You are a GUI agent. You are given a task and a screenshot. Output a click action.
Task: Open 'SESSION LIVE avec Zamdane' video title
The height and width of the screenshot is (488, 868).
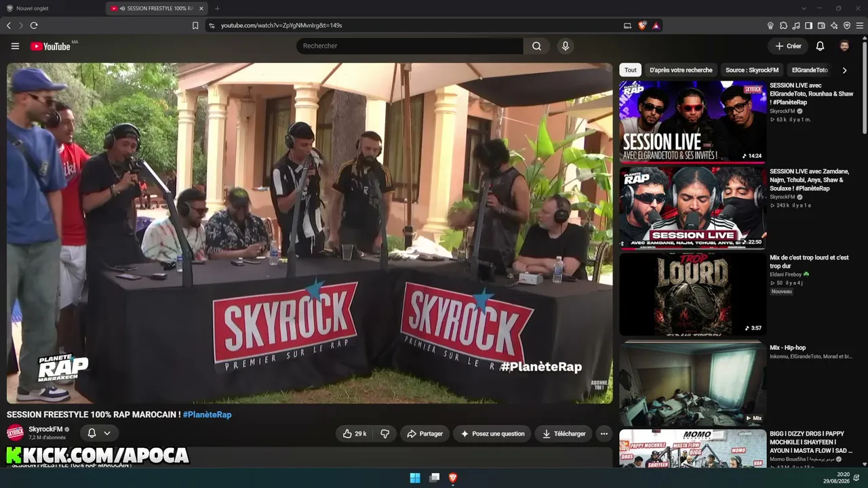tap(810, 180)
